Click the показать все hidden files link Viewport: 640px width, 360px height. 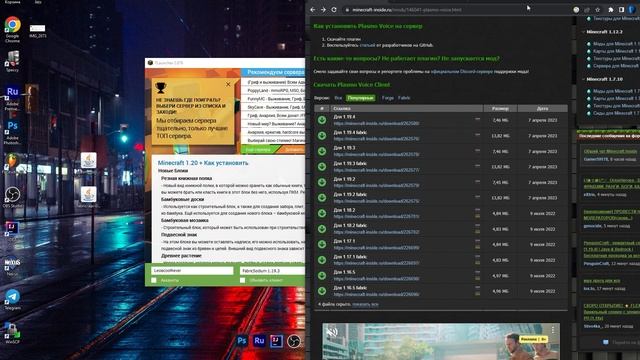tap(365, 304)
